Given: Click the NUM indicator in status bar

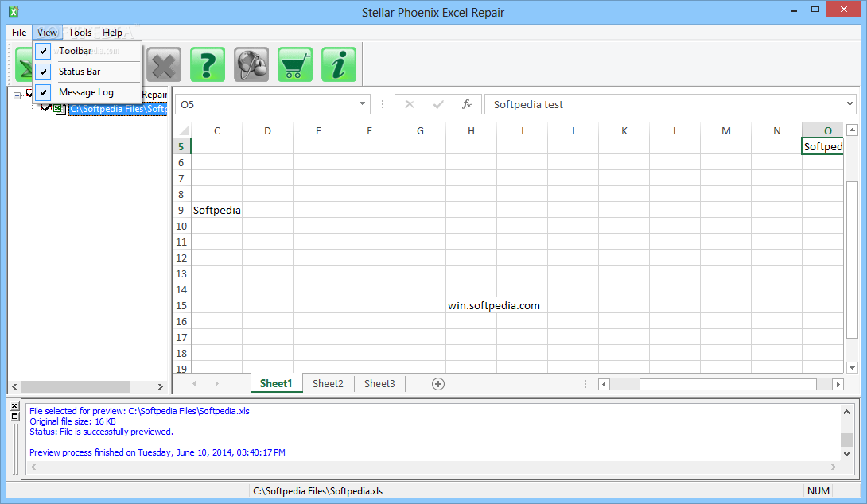Looking at the screenshot, I should [818, 490].
